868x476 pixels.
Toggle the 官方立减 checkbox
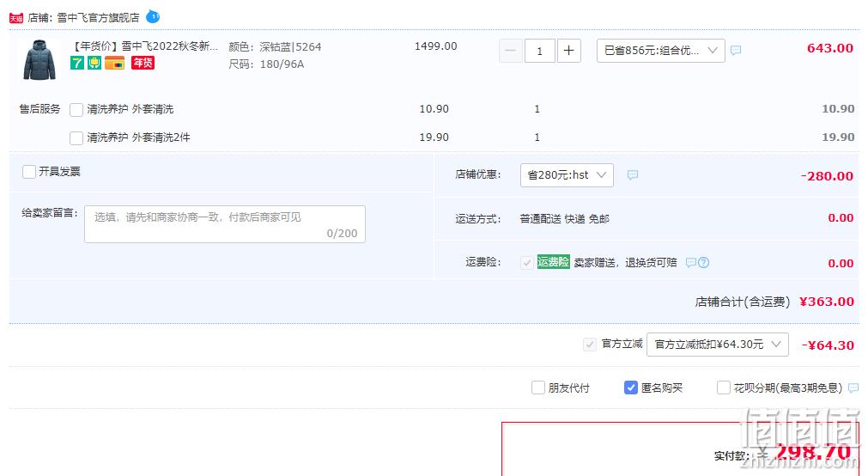590,345
